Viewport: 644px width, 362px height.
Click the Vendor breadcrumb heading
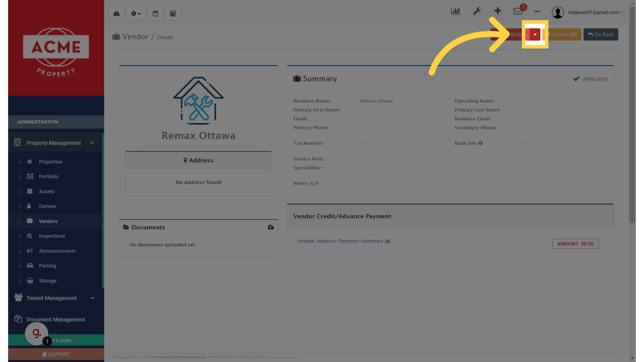pos(135,37)
